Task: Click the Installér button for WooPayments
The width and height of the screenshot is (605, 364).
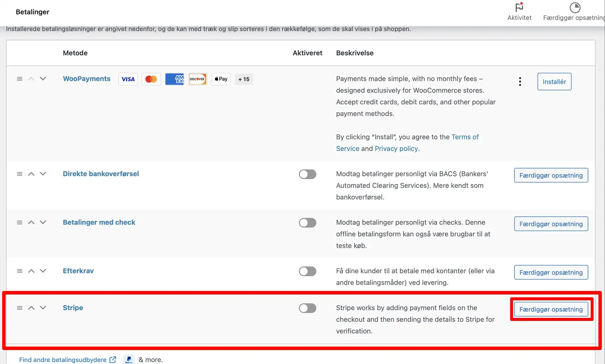Action: point(554,82)
